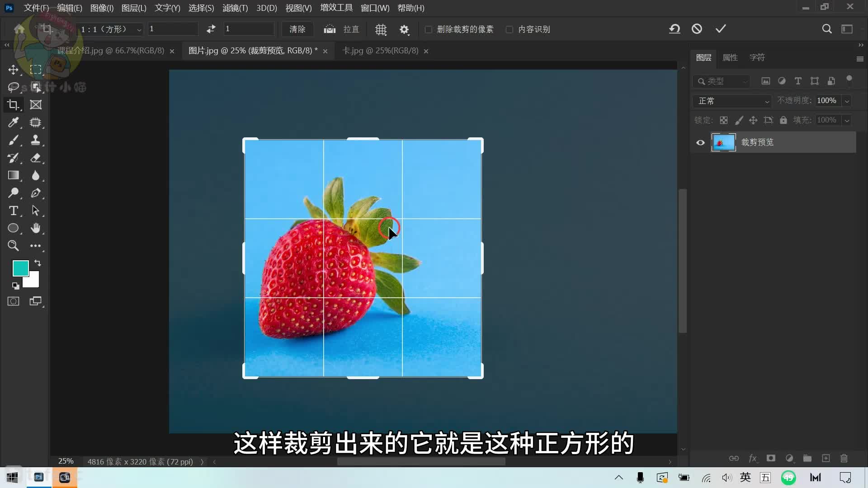Select the Gradient tool
Viewport: 868px width, 488px height.
click(x=13, y=175)
